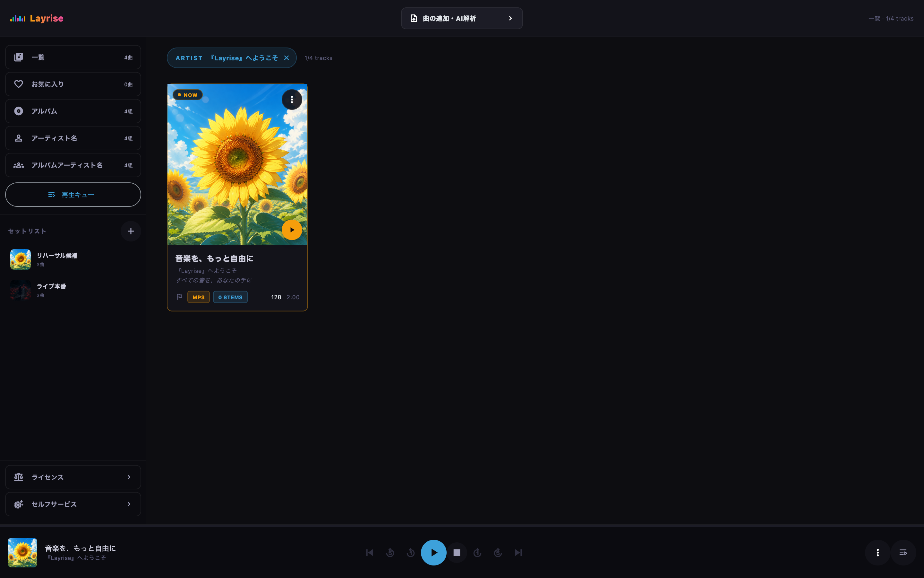Stop playback with stop button
Viewport: 924px width, 578px height.
[457, 552]
